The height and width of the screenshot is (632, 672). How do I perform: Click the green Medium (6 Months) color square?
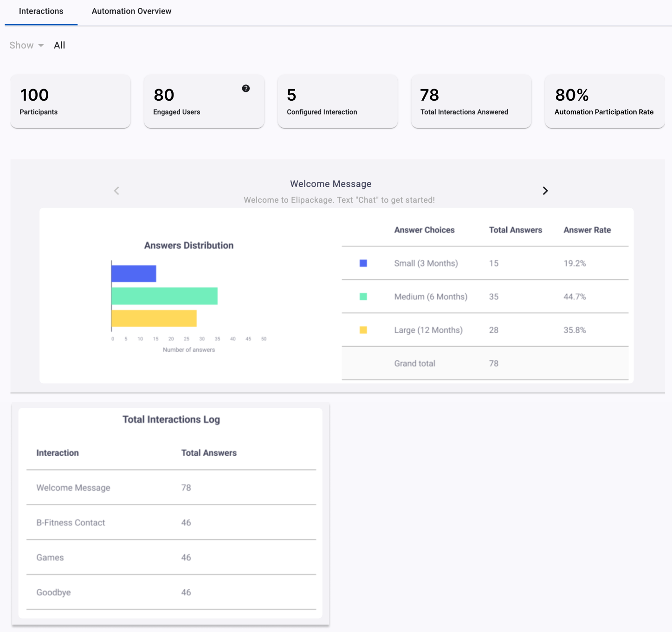tap(363, 297)
